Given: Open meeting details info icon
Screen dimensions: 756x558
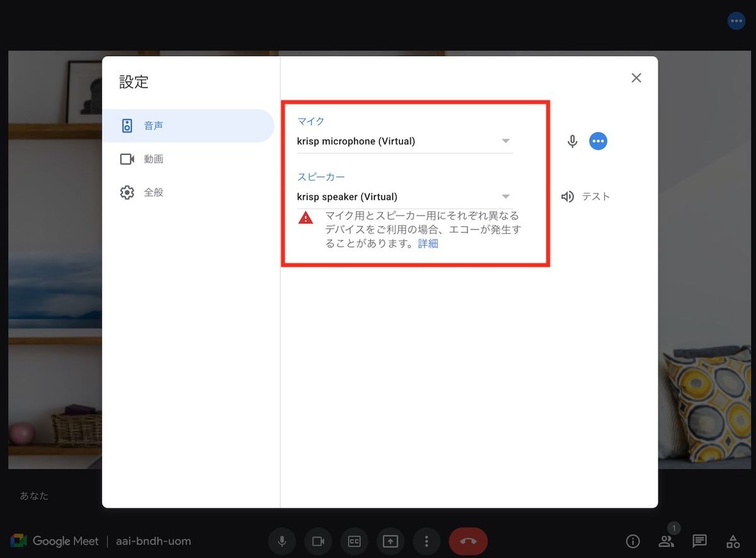Looking at the screenshot, I should (633, 541).
